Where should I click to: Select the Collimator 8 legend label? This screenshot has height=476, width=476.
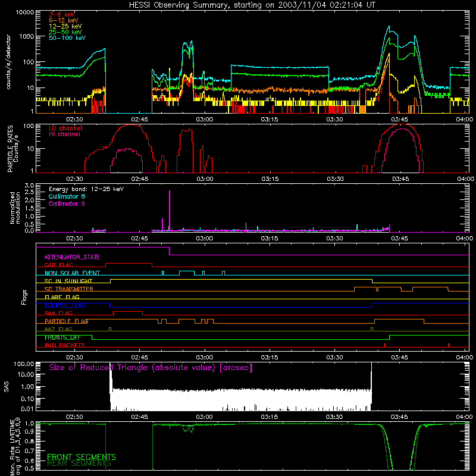(x=67, y=196)
